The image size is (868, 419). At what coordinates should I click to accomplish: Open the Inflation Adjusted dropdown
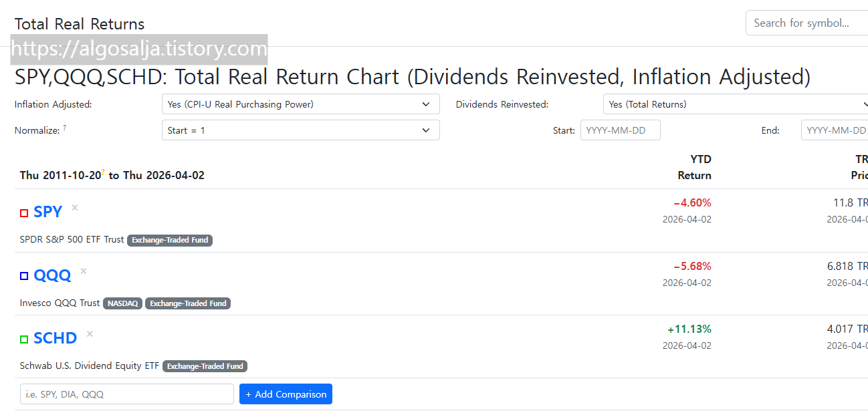point(300,104)
